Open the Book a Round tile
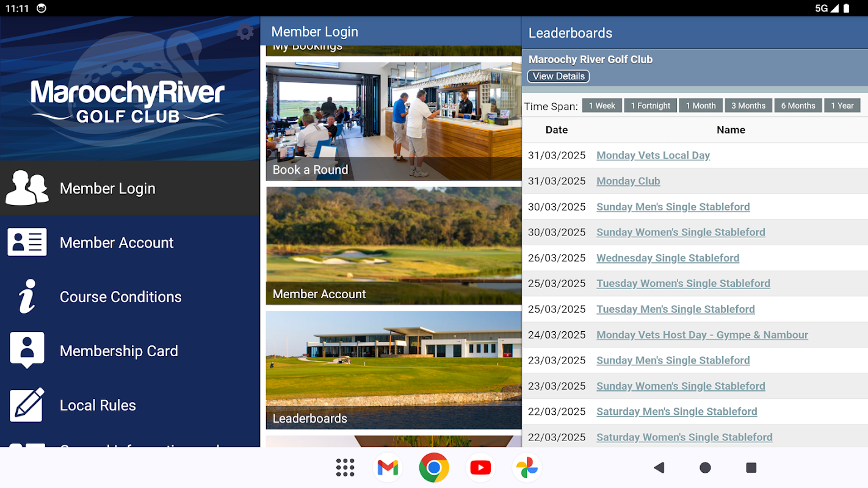 tap(394, 121)
